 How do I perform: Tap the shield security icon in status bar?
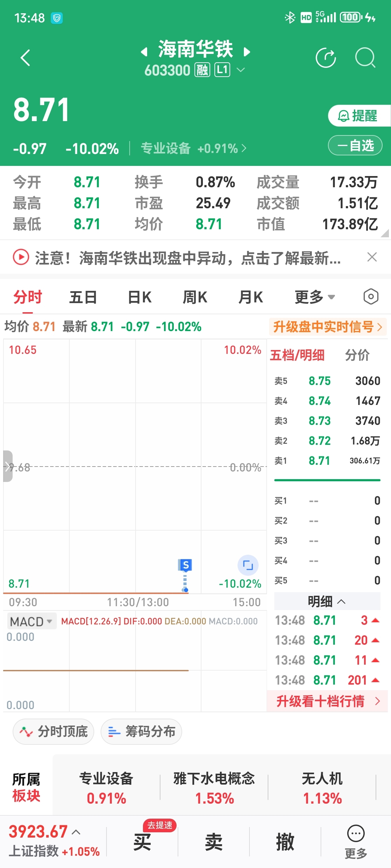(57, 18)
